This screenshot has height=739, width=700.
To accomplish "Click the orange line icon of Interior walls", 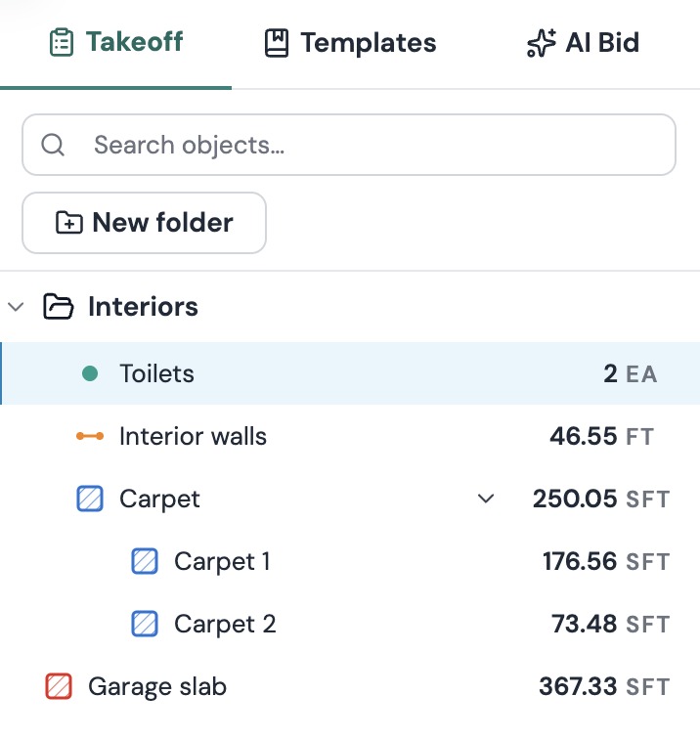I will click(90, 436).
